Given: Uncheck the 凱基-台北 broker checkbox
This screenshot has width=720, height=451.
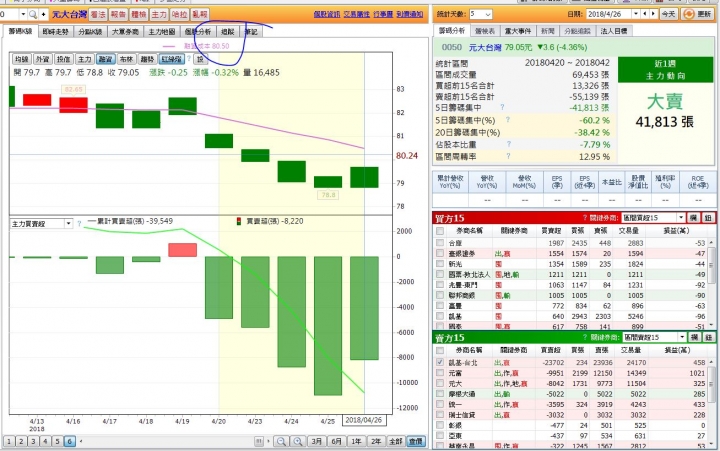Looking at the screenshot, I should 440,362.
